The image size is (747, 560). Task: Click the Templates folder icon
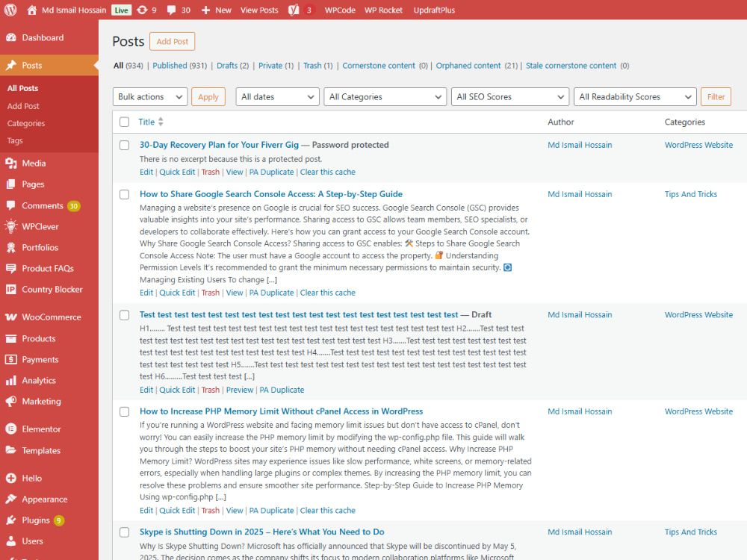[11, 450]
